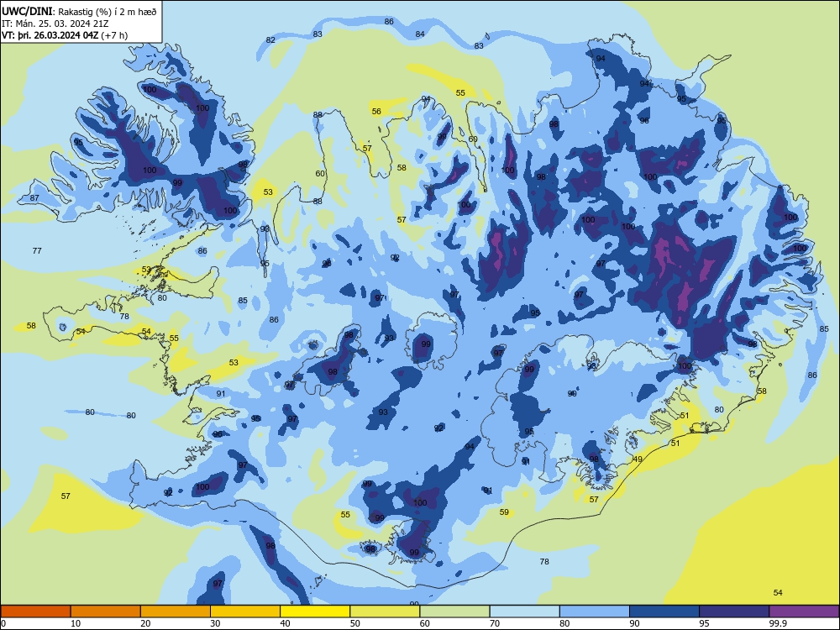Click the '59' value in the south

click(x=504, y=512)
